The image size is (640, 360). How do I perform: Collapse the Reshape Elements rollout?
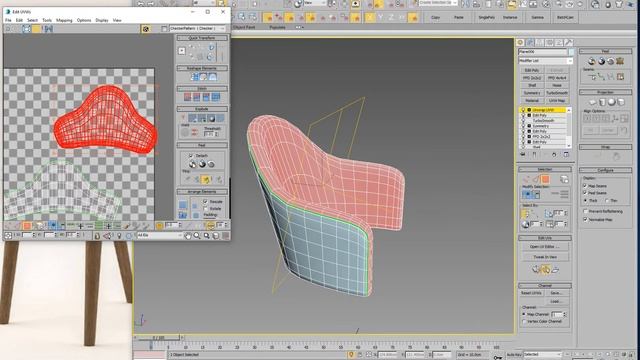[x=202, y=68]
